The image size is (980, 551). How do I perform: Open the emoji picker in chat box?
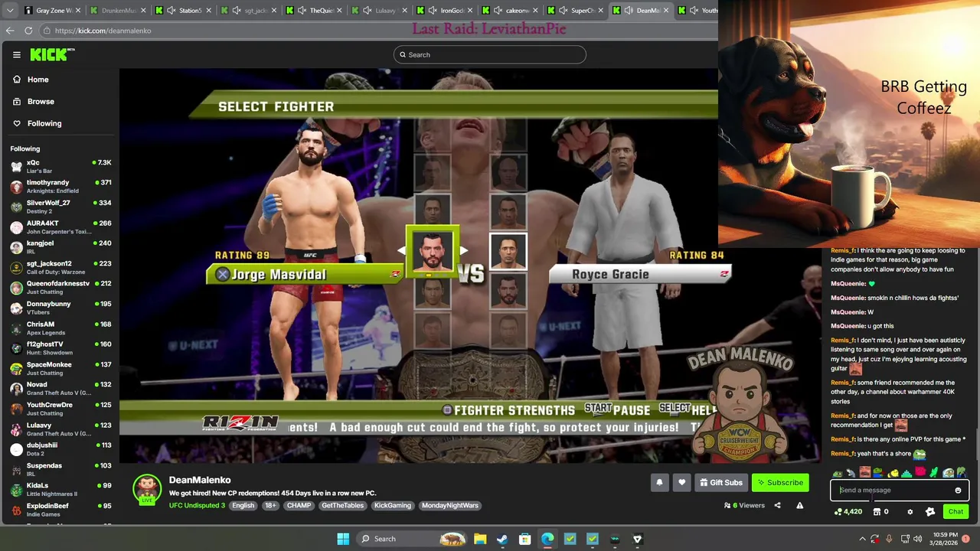click(958, 491)
